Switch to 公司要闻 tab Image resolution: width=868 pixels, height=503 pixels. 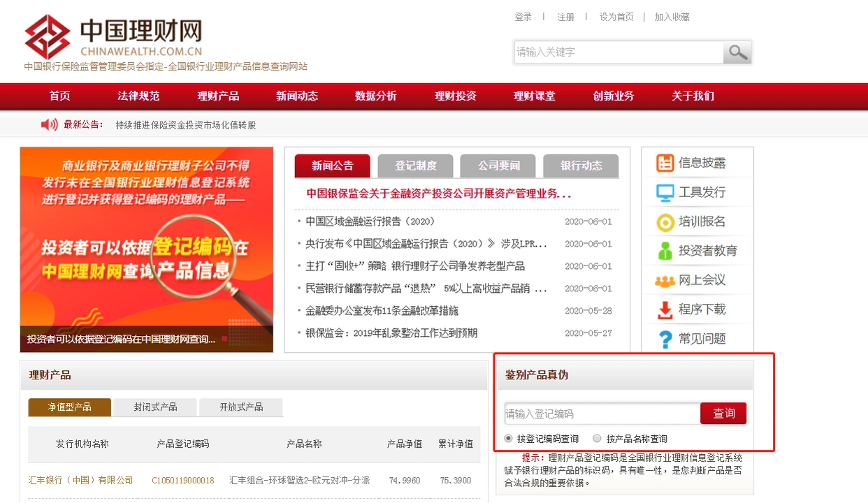[498, 166]
